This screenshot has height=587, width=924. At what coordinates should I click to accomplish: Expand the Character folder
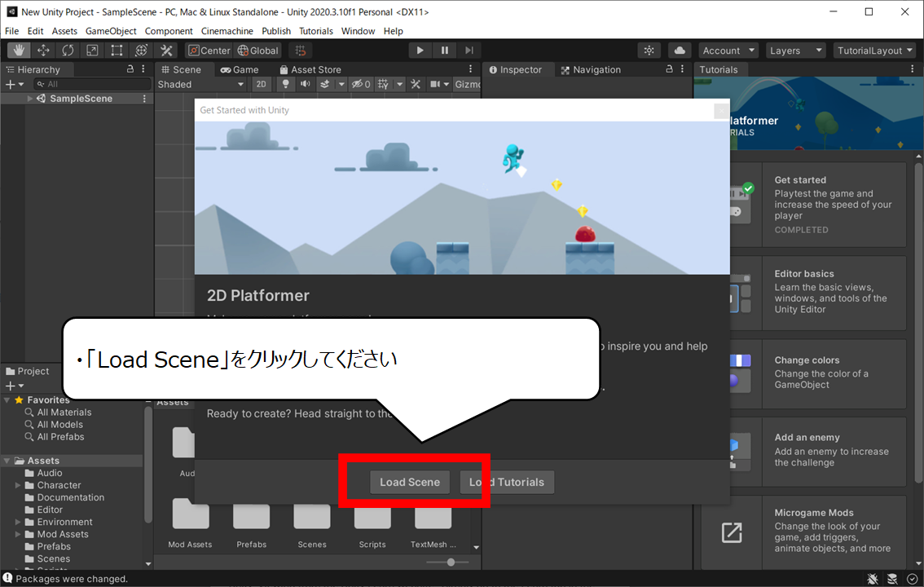pos(18,486)
